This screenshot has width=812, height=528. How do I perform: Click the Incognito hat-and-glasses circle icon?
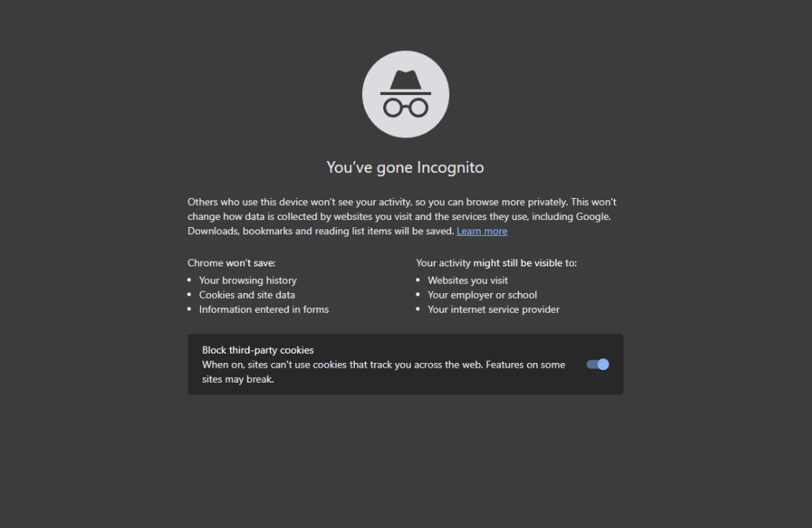[x=405, y=94]
